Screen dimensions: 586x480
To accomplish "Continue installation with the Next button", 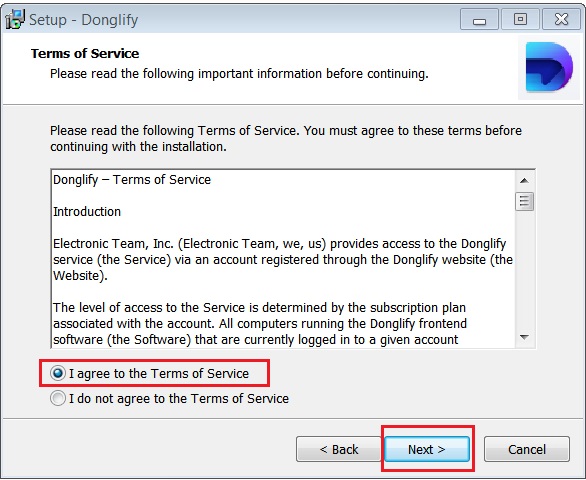I will 427,449.
